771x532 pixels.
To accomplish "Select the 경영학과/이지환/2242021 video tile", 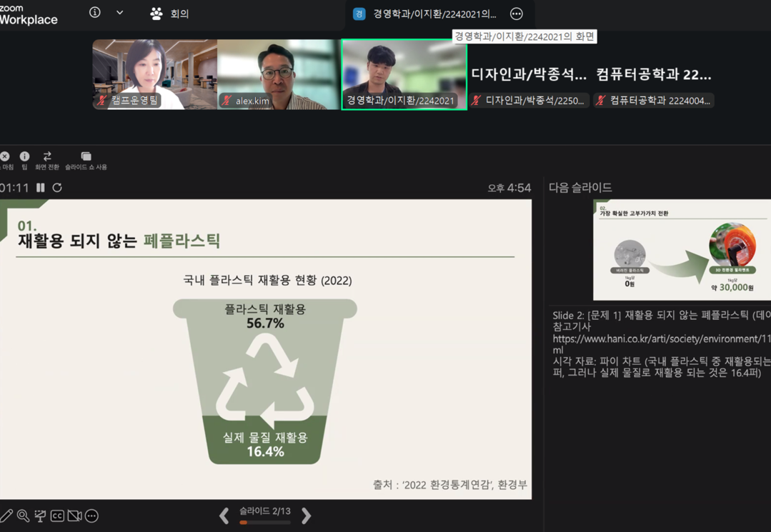I will point(404,74).
